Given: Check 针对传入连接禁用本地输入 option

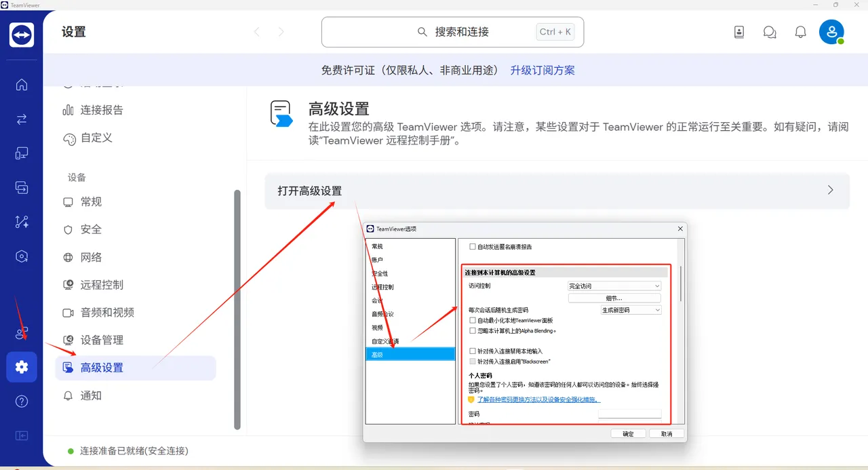Looking at the screenshot, I should 473,351.
